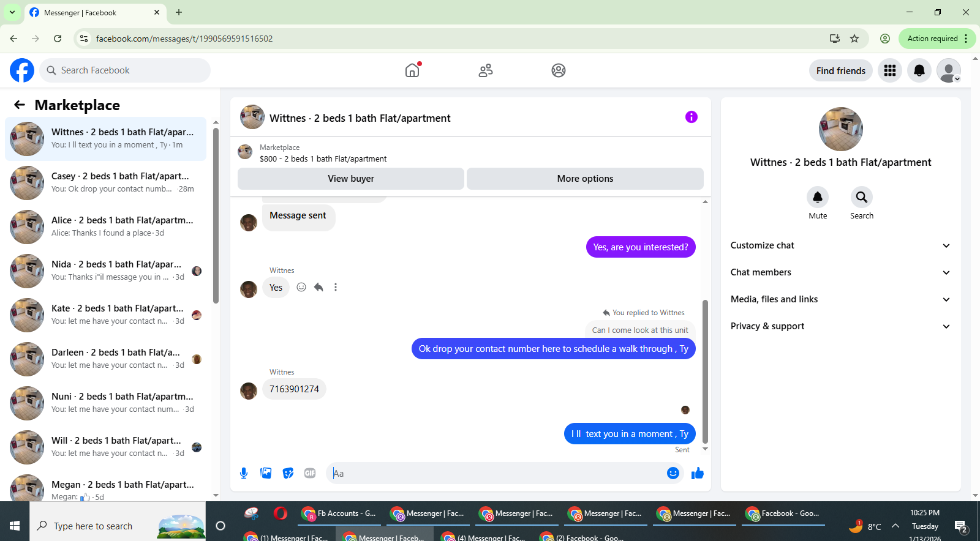
Task: Send a voice clip with microphone icon
Action: coord(244,473)
